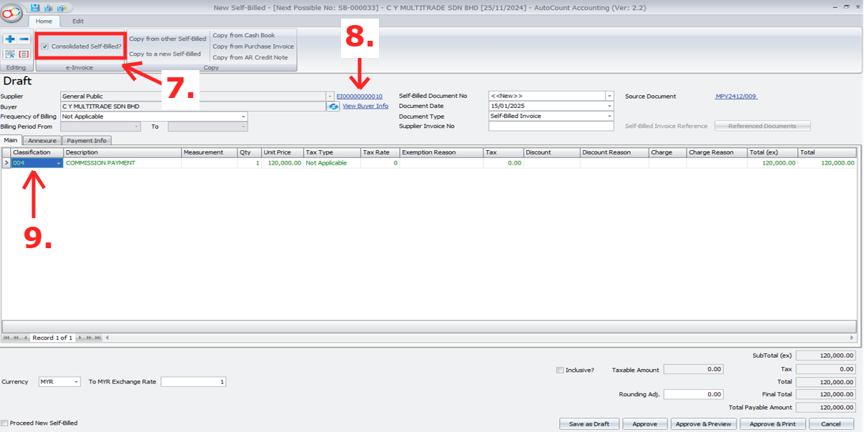Image resolution: width=868 pixels, height=432 pixels.
Task: Click the blue plus add-row icon
Action: [x=10, y=39]
